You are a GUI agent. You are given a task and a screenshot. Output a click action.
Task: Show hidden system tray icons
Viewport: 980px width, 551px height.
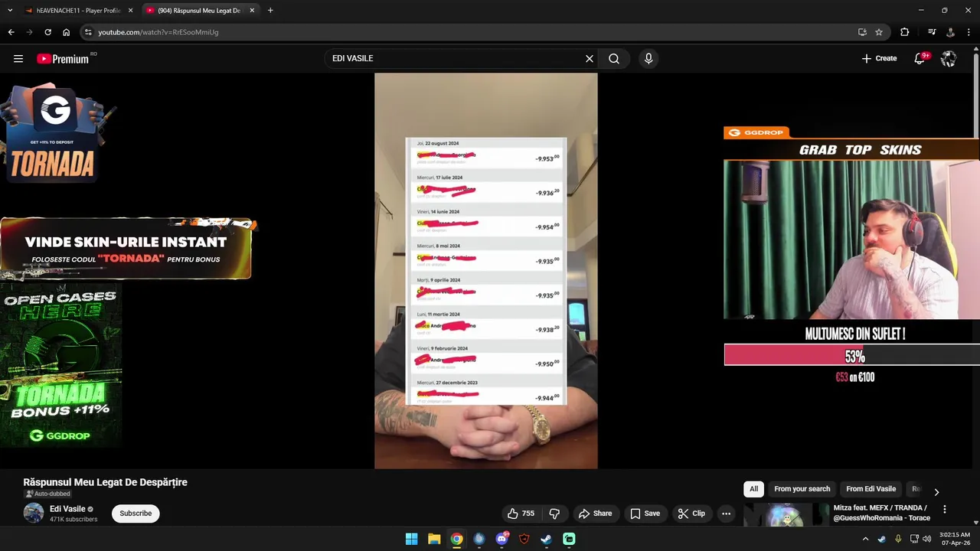[x=865, y=539]
